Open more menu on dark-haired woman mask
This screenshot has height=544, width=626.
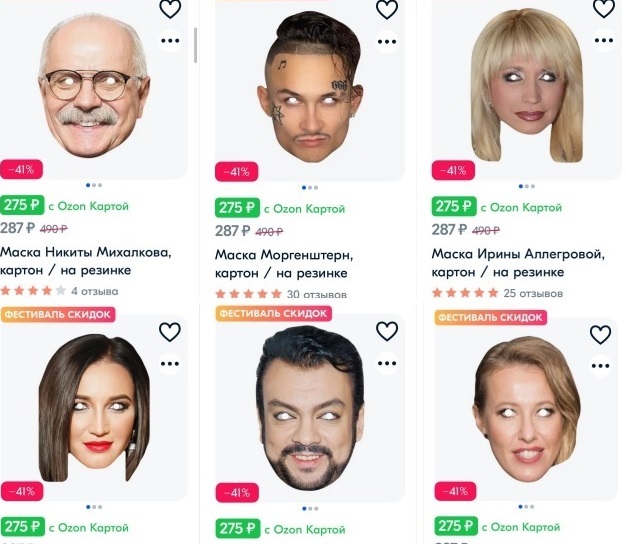point(170,364)
